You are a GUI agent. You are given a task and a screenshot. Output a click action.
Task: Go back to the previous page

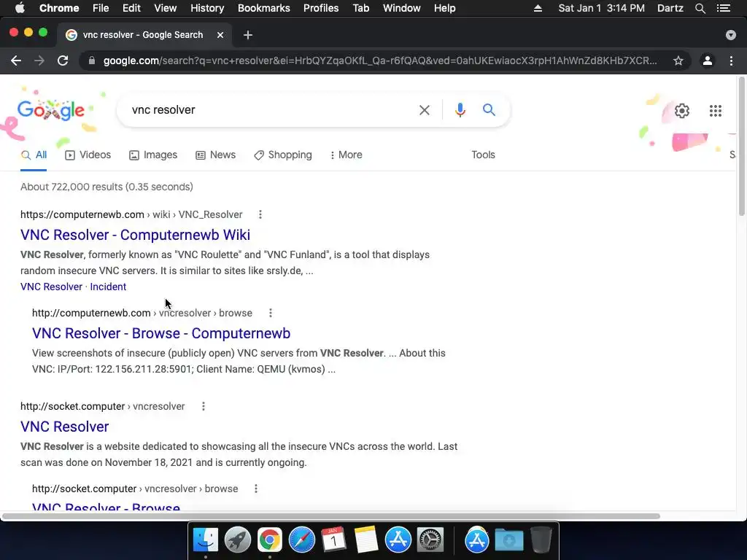click(x=16, y=61)
